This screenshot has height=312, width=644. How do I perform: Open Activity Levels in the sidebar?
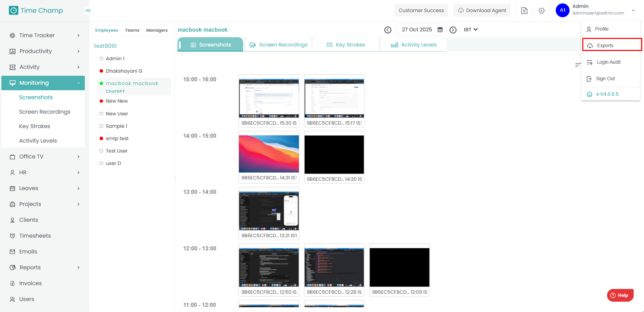coord(38,141)
